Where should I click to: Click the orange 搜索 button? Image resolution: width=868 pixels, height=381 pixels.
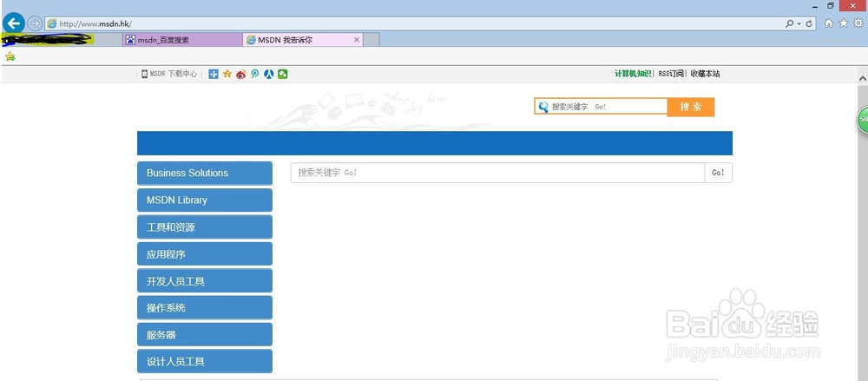point(691,107)
